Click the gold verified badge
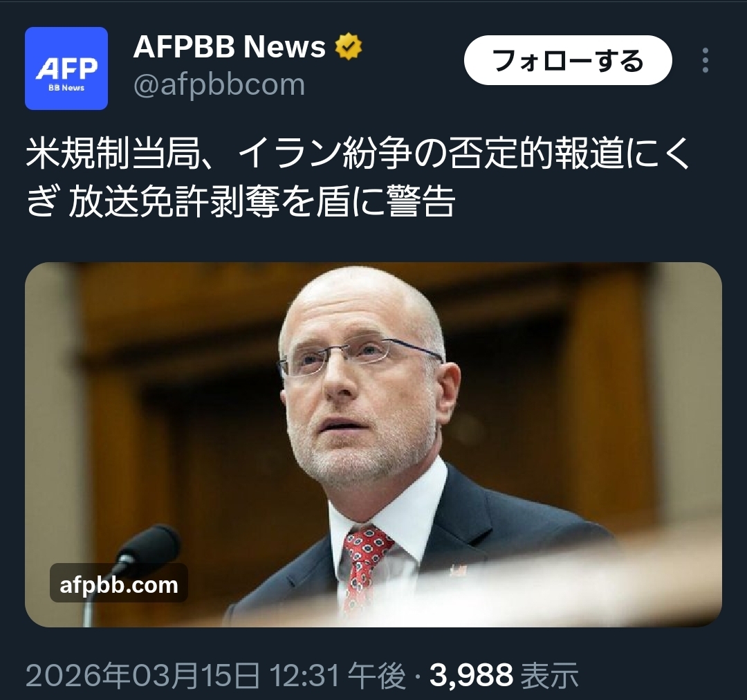Viewport: 747px width, 700px height. pos(348,46)
